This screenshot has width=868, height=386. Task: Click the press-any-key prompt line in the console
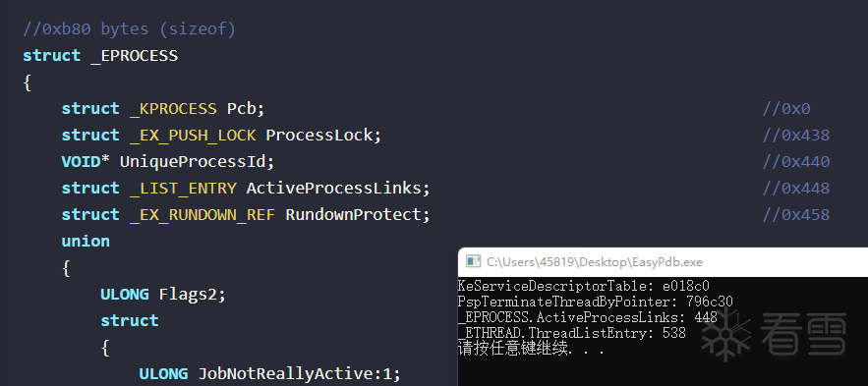click(530, 349)
